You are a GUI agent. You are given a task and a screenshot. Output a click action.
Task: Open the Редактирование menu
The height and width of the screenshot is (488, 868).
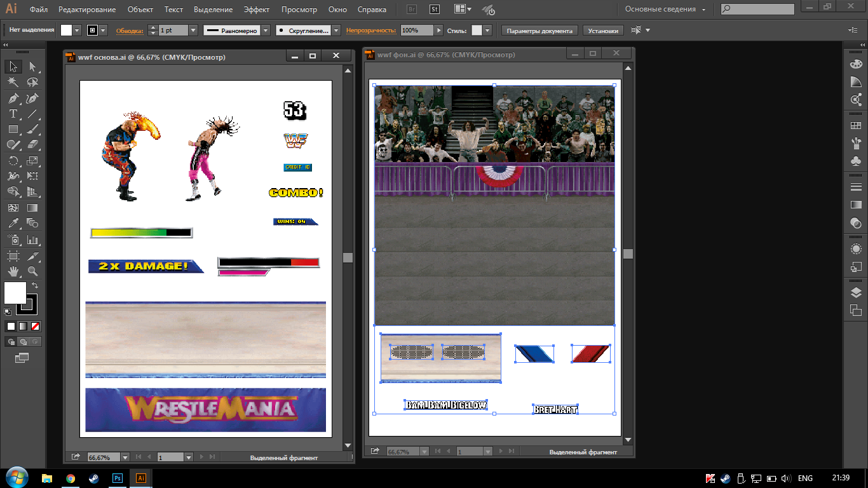[x=87, y=10]
